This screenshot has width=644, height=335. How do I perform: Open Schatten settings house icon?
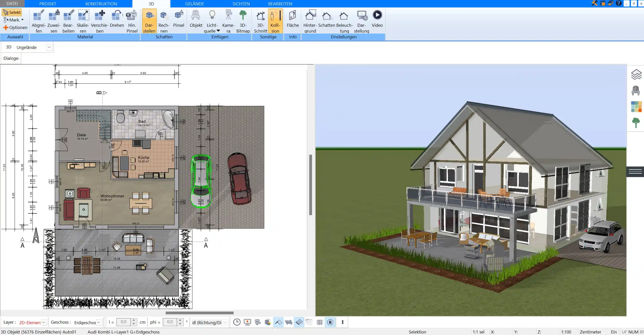pos(327,19)
